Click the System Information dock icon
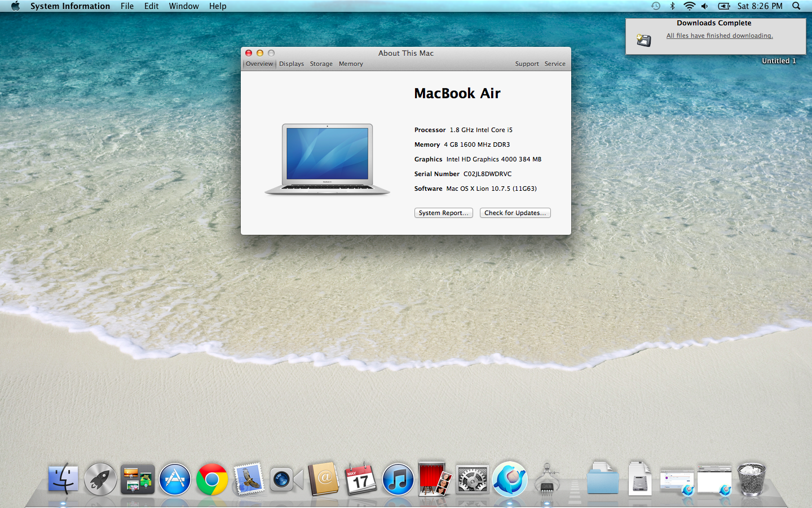812x508 pixels. 546,479
